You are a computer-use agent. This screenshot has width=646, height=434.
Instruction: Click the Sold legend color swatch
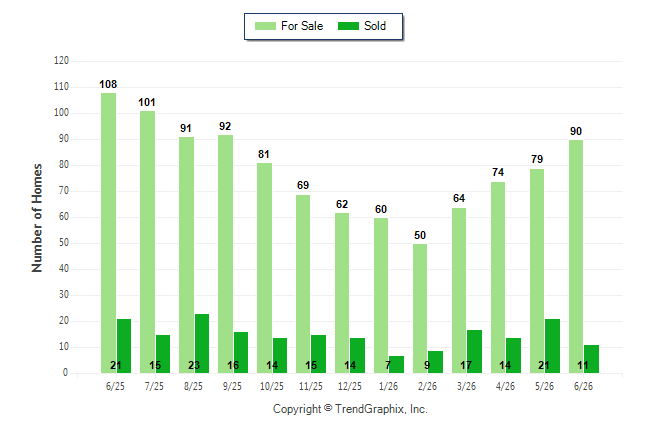[349, 26]
